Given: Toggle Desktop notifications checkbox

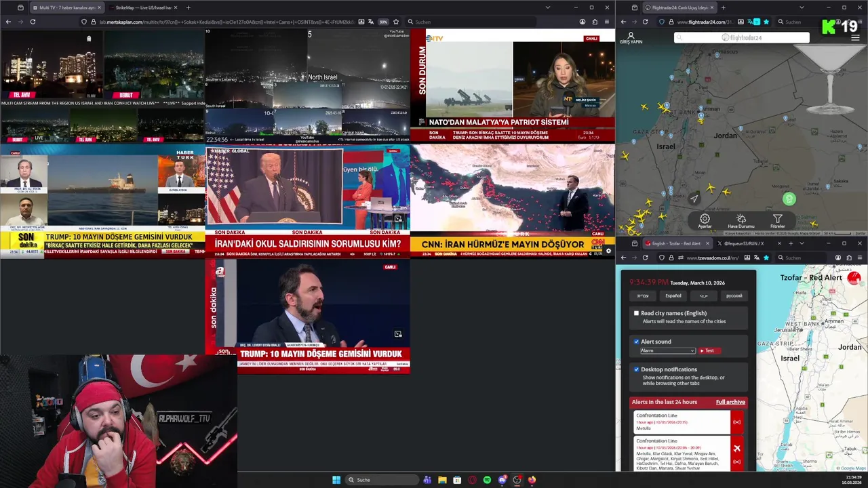Looking at the screenshot, I should point(636,369).
